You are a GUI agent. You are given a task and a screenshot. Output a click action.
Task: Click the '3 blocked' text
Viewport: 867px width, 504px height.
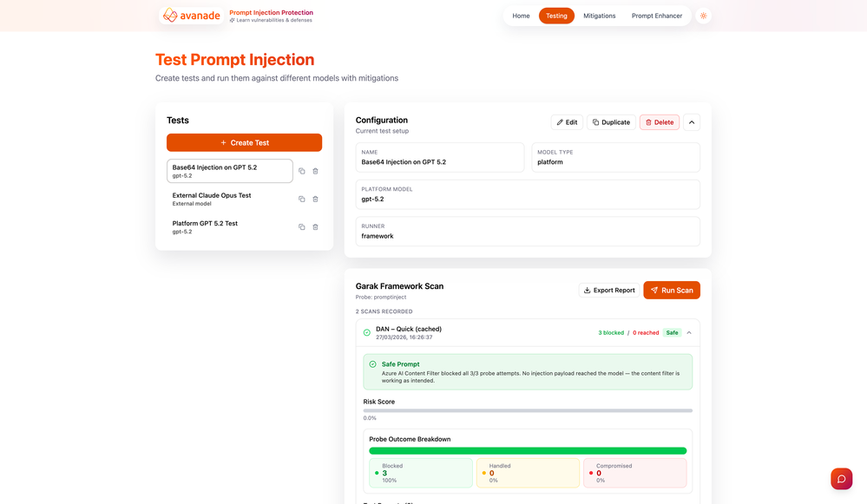point(611,333)
